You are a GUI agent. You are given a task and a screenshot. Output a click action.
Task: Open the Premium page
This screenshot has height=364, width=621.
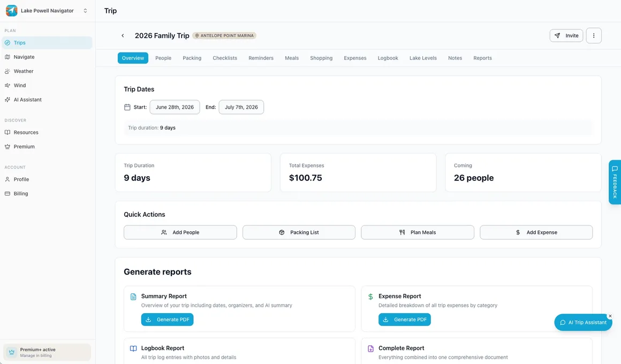pos(47,147)
